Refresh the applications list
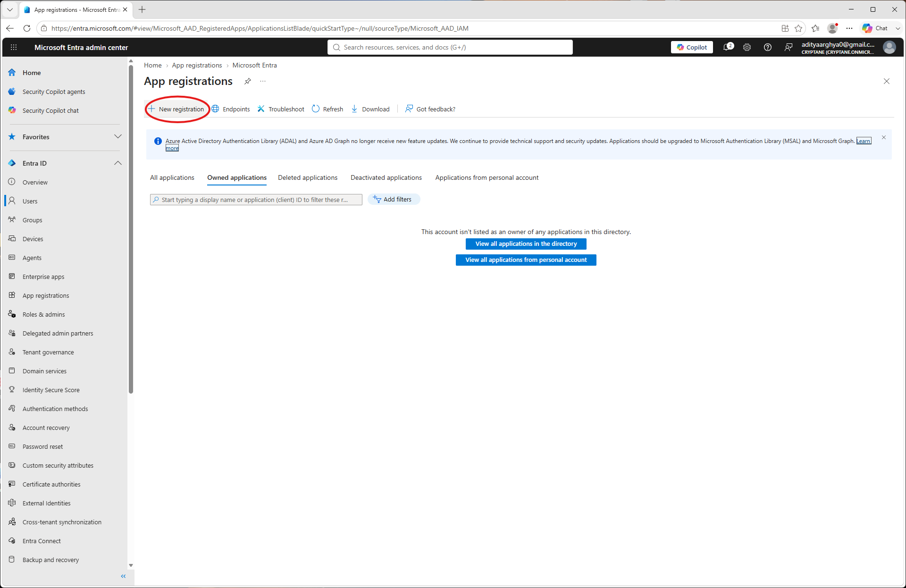 327,109
